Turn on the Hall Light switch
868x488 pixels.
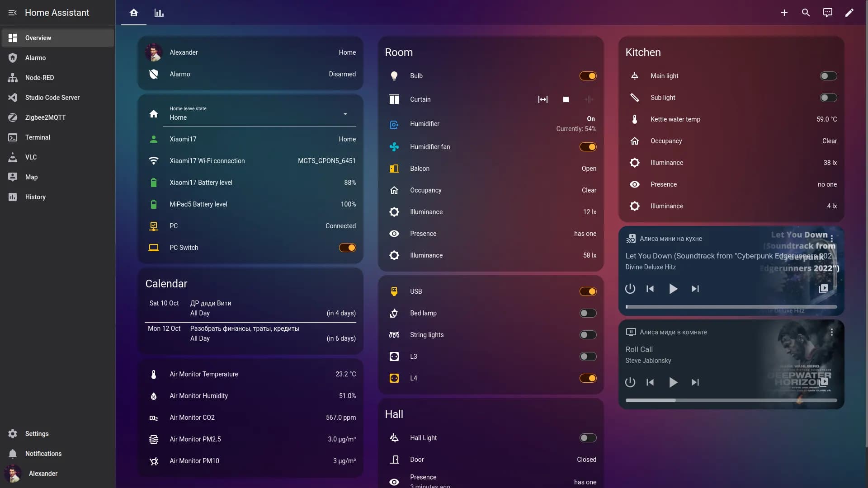click(x=588, y=438)
